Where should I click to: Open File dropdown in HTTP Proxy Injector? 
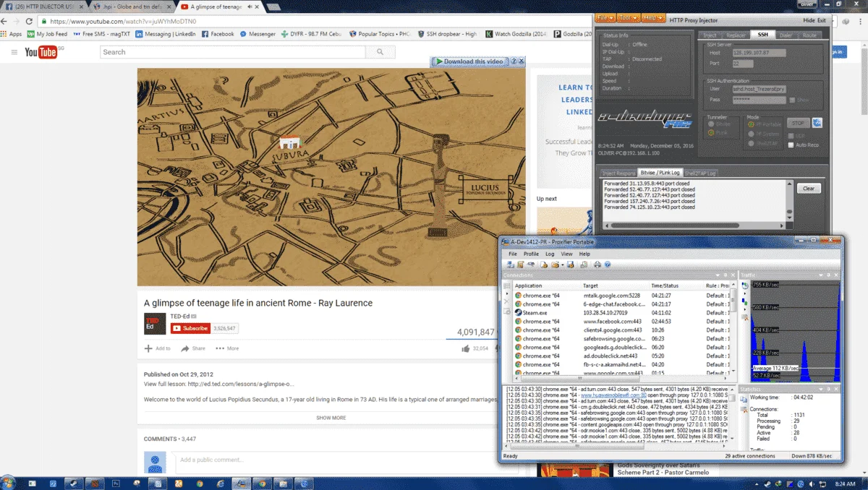[605, 17]
